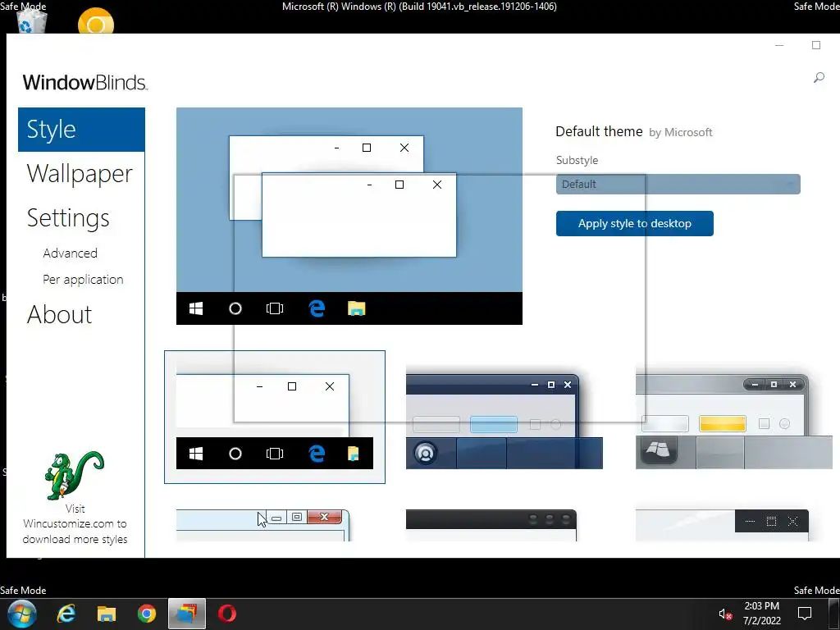Open the Wallpaper section
Screen dimensions: 840x630
click(x=80, y=174)
